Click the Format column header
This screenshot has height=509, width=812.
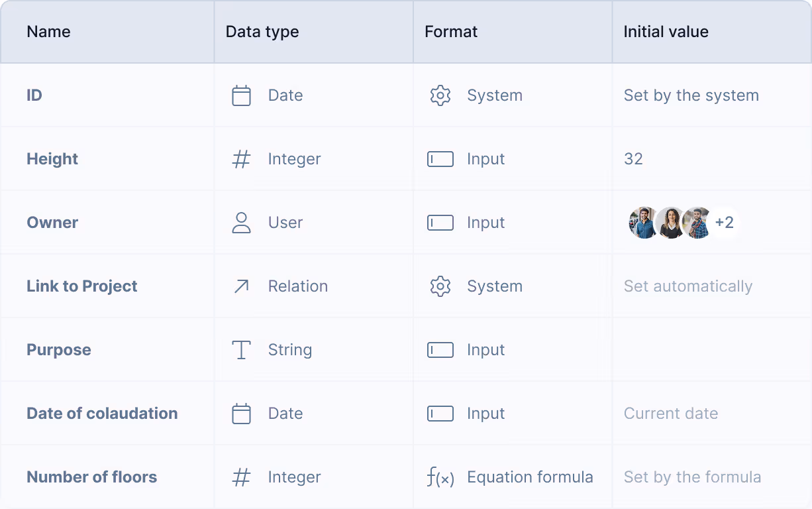(451, 32)
